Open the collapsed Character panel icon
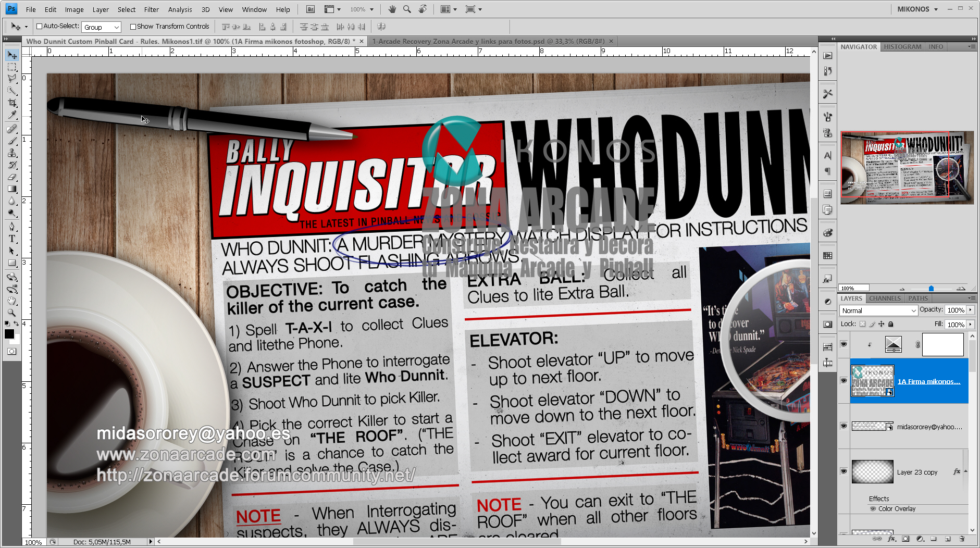The width and height of the screenshot is (980, 548). tap(828, 155)
